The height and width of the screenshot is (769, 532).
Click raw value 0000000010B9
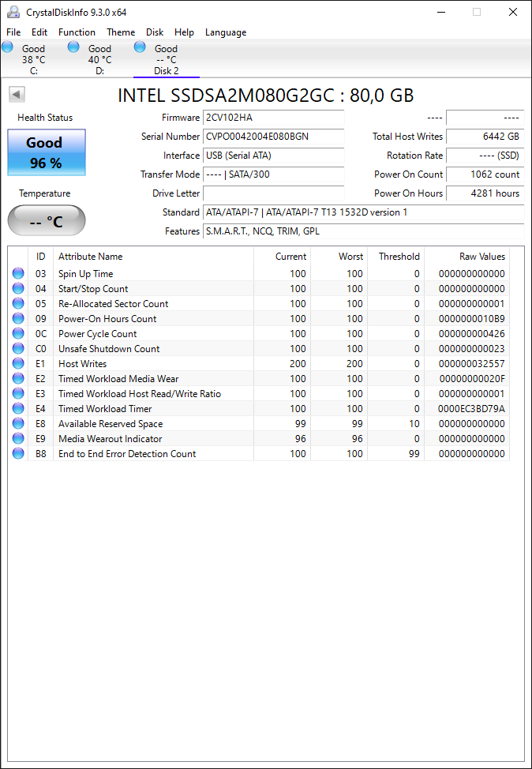[x=472, y=319]
